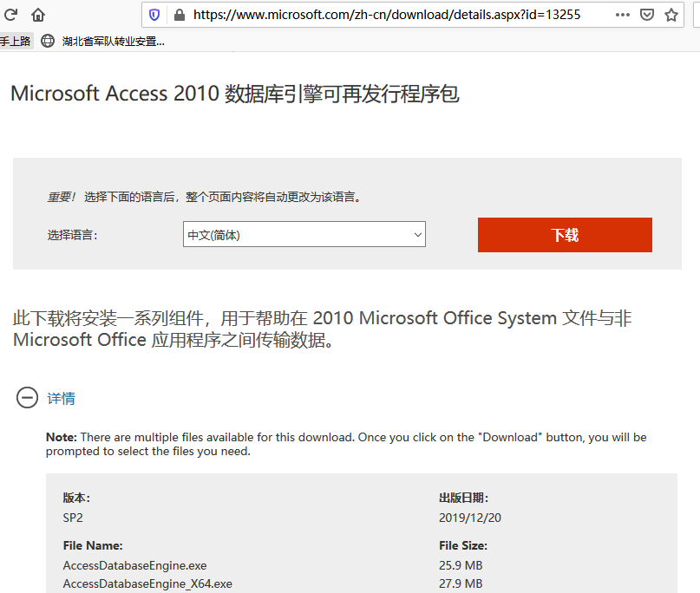Open the page actions three-dot menu
The width and height of the screenshot is (700, 593).
[x=622, y=15]
